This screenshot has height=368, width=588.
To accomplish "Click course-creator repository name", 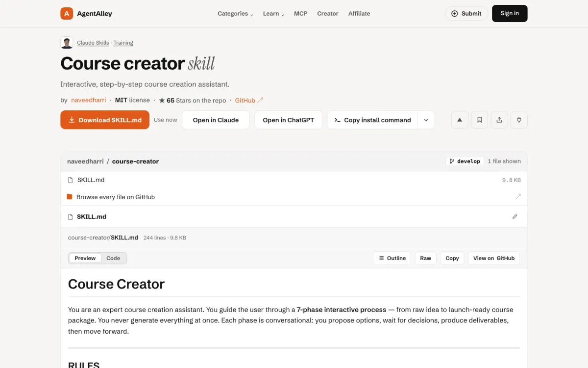I will pos(135,161).
